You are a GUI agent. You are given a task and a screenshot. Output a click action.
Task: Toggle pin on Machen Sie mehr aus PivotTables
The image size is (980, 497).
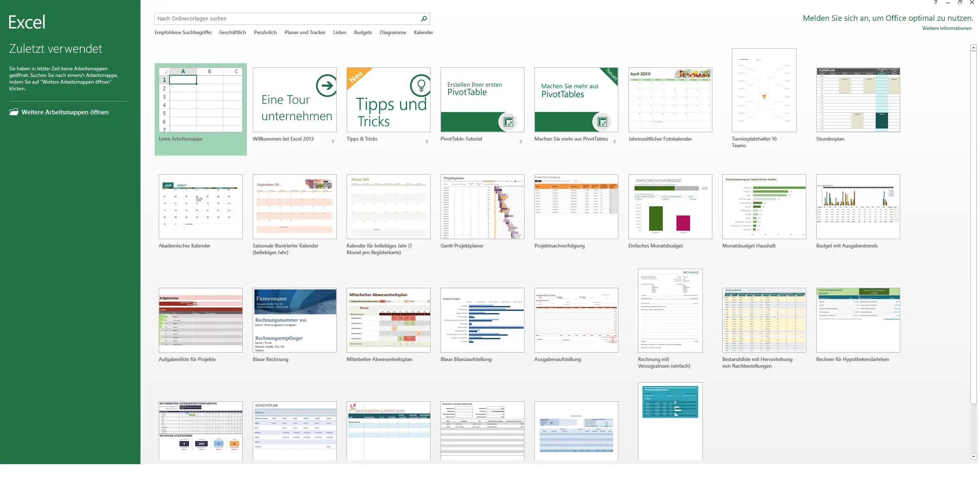tap(615, 142)
